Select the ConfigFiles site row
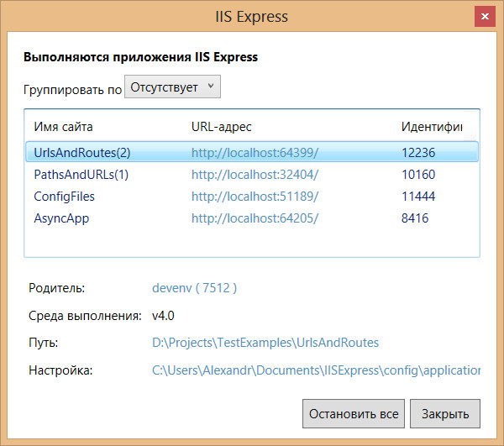Viewport: 504px width, 446px height. [252, 197]
